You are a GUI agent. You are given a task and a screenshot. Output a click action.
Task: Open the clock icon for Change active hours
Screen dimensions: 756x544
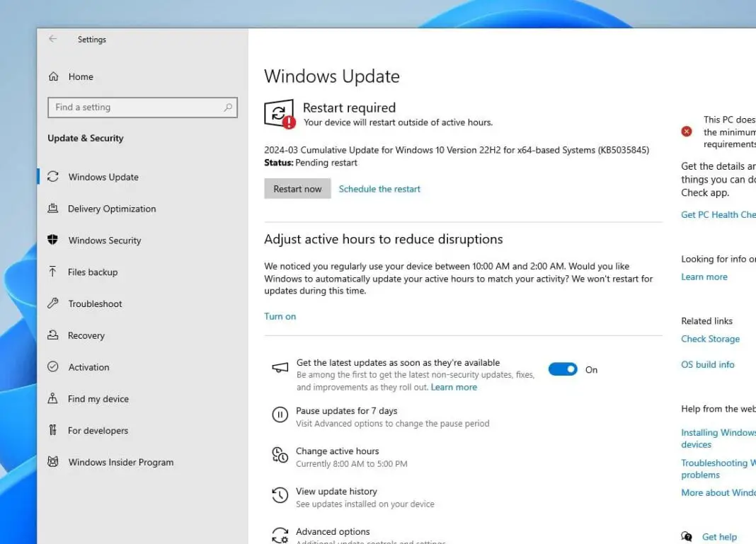[280, 455]
